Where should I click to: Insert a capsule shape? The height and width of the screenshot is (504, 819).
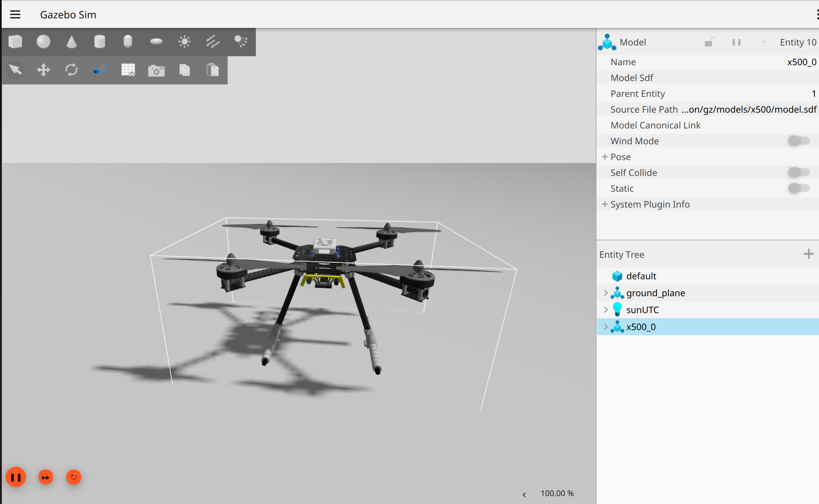(128, 42)
